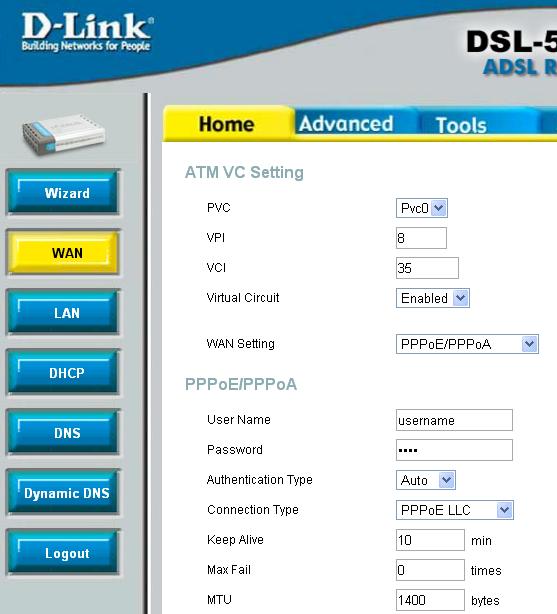Click the PPPoE/PPPoA section heading
Viewport: 557px width, 614px height.
click(x=241, y=384)
